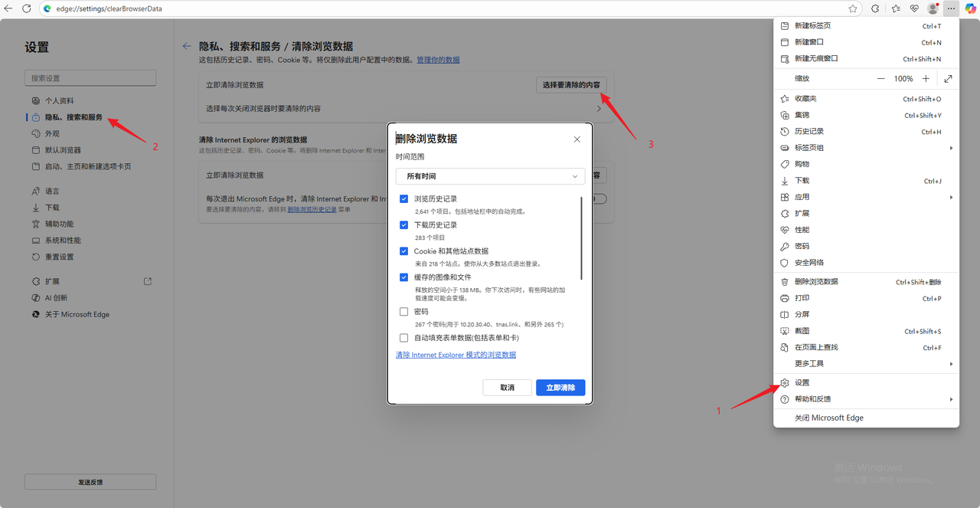The width and height of the screenshot is (980, 508).
Task: Click the printer icon for 打印
Action: tap(784, 298)
